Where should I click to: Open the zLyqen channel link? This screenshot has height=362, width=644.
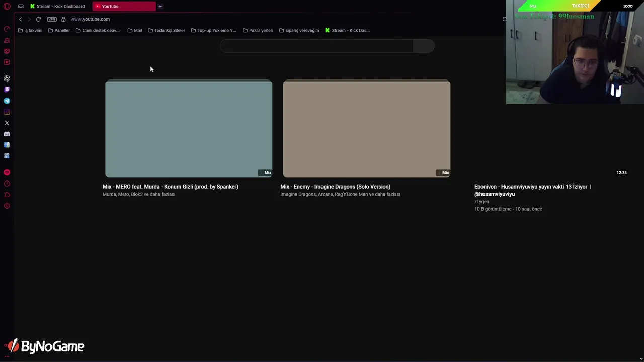pos(481,202)
